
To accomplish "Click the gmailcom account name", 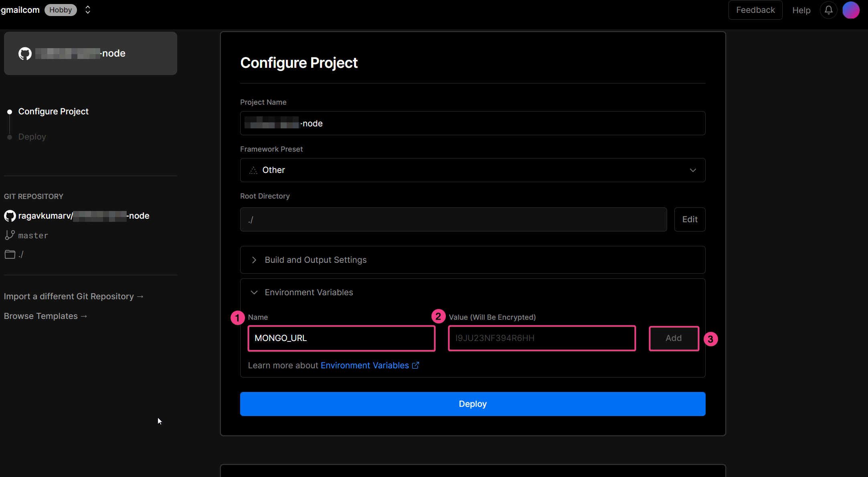I will [20, 10].
